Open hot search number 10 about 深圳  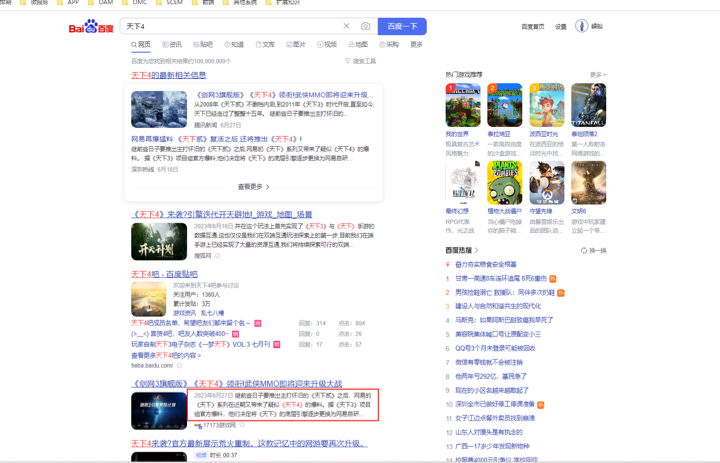tap(495, 404)
